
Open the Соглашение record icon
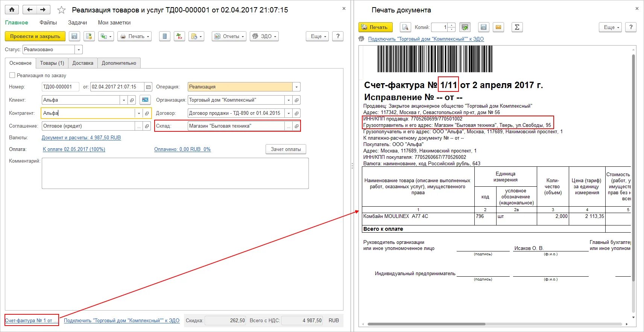click(147, 126)
